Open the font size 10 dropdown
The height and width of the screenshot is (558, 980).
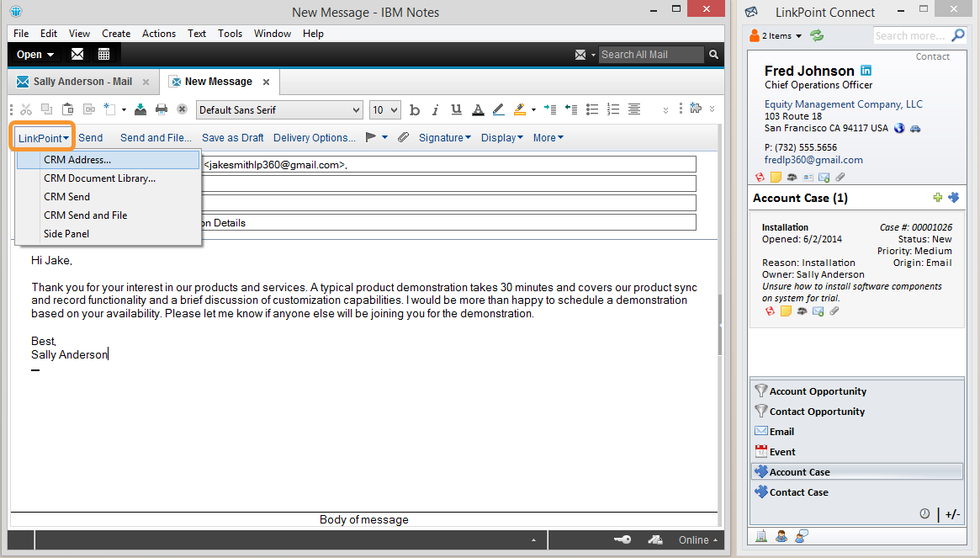click(384, 110)
